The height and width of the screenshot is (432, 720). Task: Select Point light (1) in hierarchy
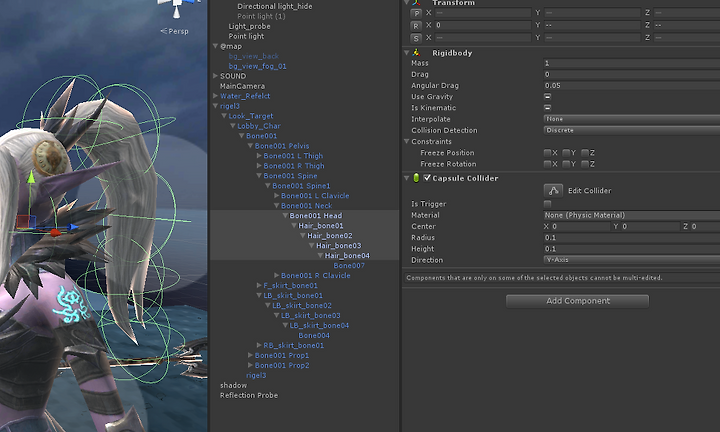point(261,16)
